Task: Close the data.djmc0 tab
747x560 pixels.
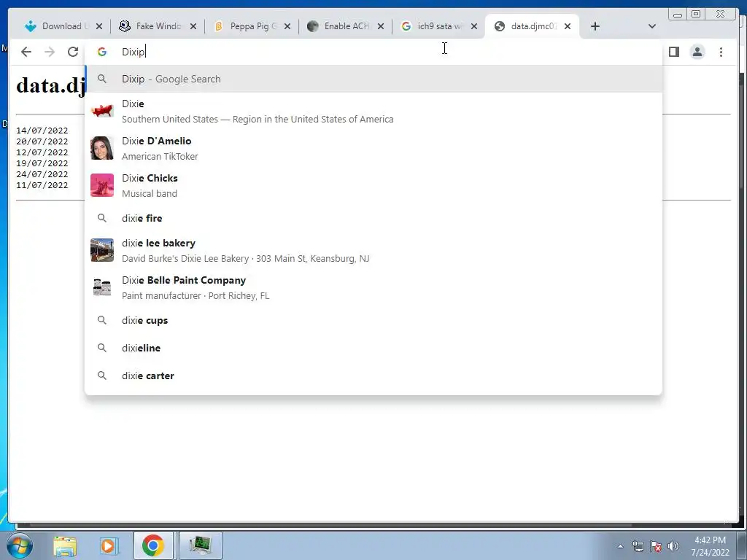Action: pyautogui.click(x=568, y=27)
